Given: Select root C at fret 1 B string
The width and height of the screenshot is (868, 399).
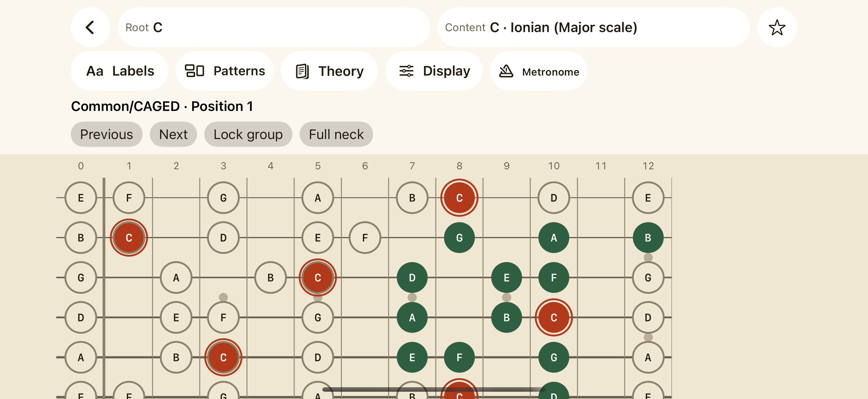Looking at the screenshot, I should coord(129,238).
